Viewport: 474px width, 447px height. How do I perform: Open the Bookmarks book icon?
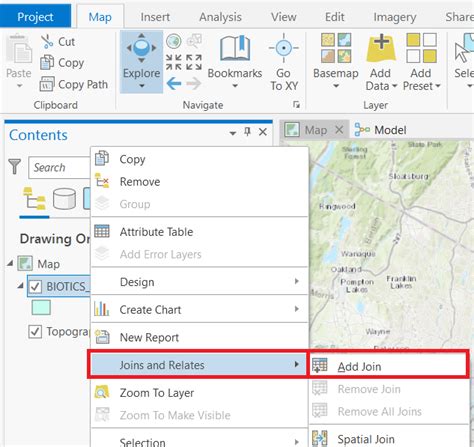coord(235,49)
